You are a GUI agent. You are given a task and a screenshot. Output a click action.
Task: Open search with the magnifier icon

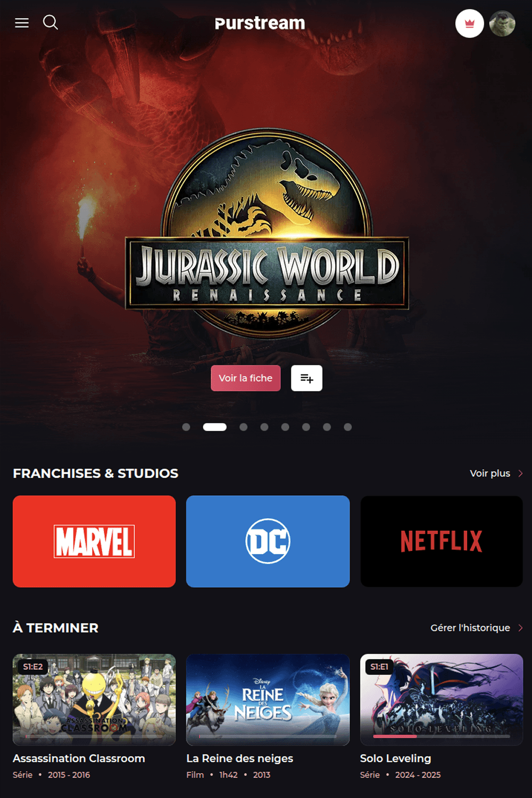[51, 22]
